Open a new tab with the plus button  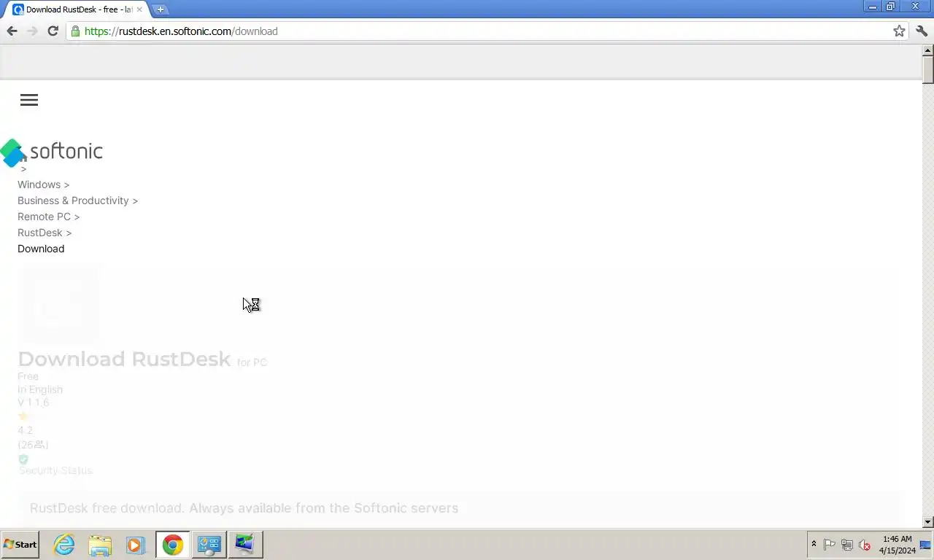[161, 9]
